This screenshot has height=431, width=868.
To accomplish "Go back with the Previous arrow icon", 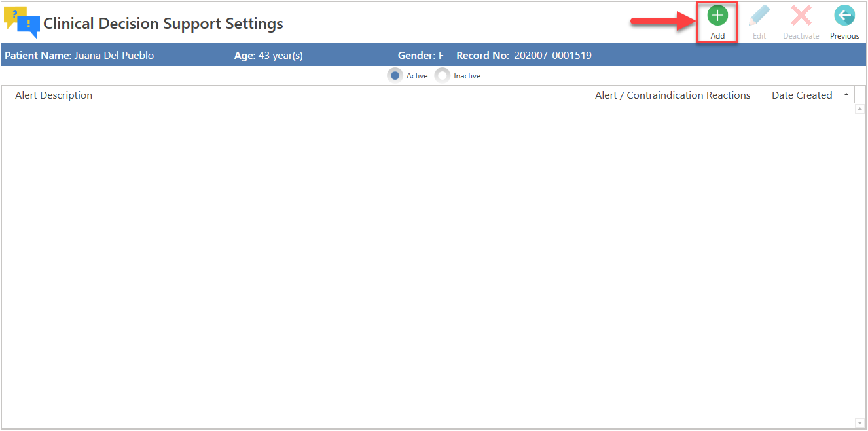I will 844,16.
